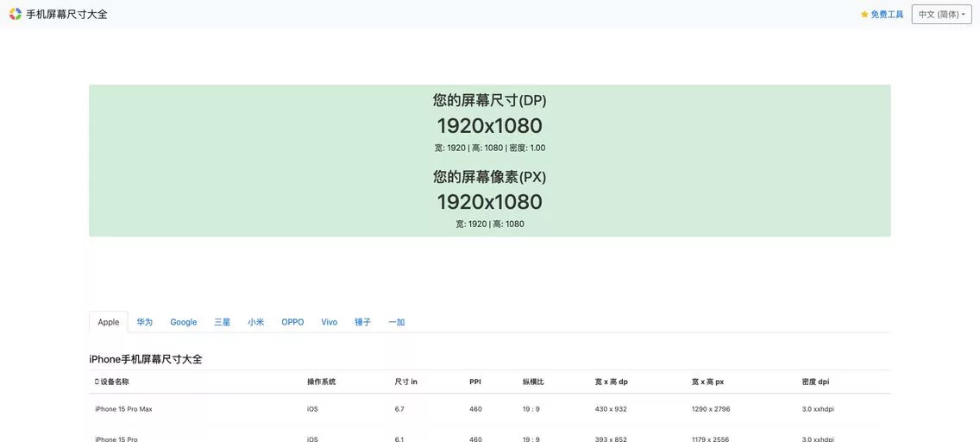Switch to the 小米 tab

(255, 322)
